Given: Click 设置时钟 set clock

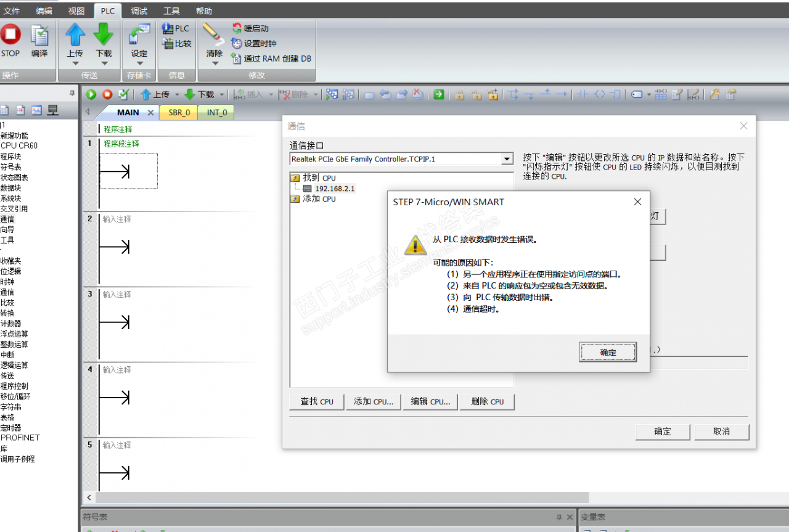Looking at the screenshot, I should [x=254, y=43].
